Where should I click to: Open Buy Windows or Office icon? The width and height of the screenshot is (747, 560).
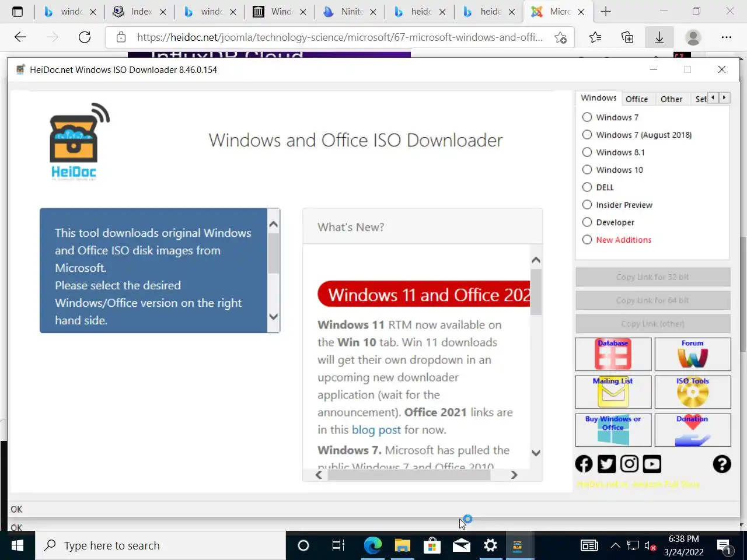(x=613, y=430)
